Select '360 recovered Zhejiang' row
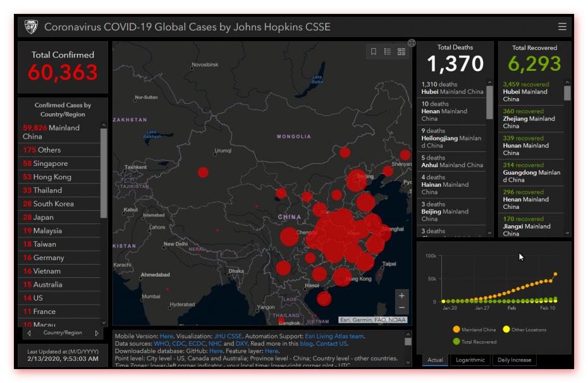Screen dimensions: 588x383 (531, 119)
